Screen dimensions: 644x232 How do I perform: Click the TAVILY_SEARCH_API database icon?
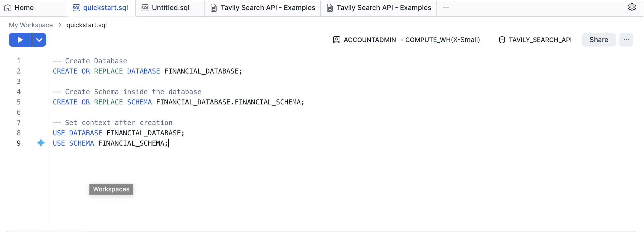(x=502, y=40)
